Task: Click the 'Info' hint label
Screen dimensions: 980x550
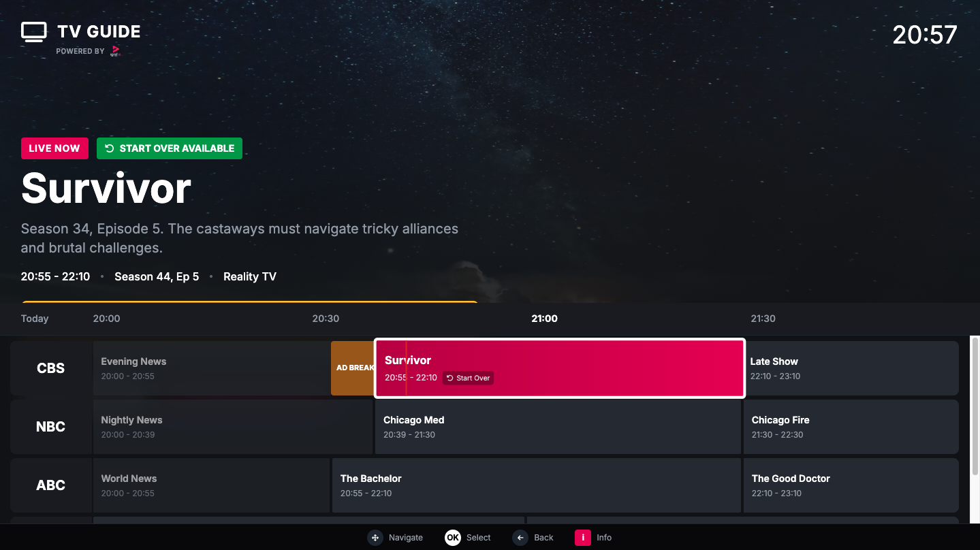Action: (604, 538)
